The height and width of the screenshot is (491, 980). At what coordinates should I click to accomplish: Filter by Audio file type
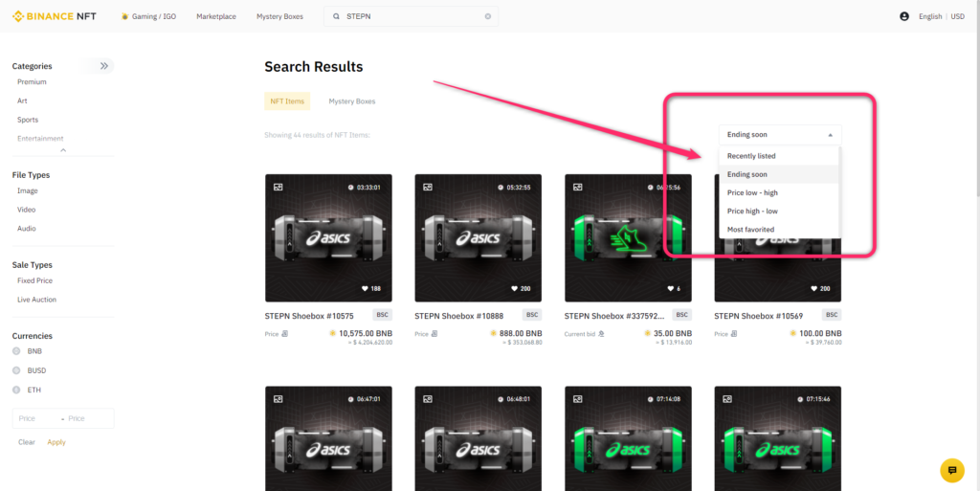(27, 229)
